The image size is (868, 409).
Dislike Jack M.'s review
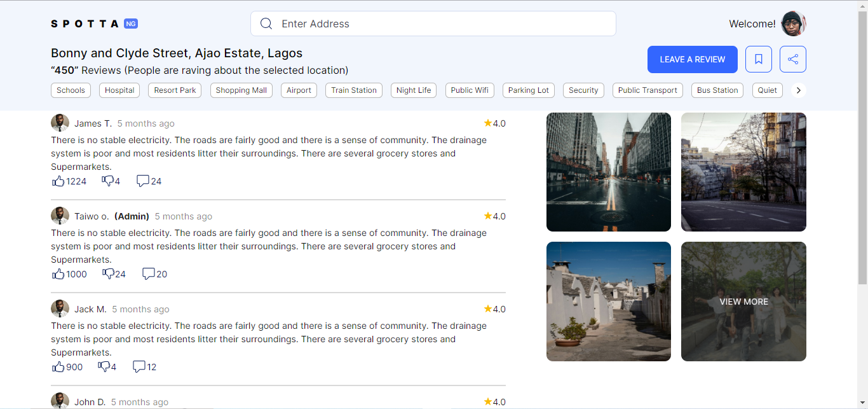coord(104,367)
